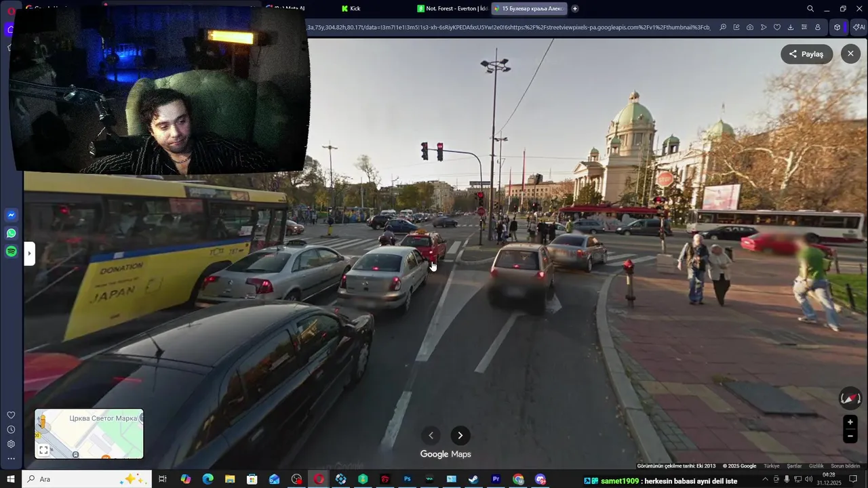Open the downloads icon in toolbar
This screenshot has height=488, width=868.
pos(791,27)
